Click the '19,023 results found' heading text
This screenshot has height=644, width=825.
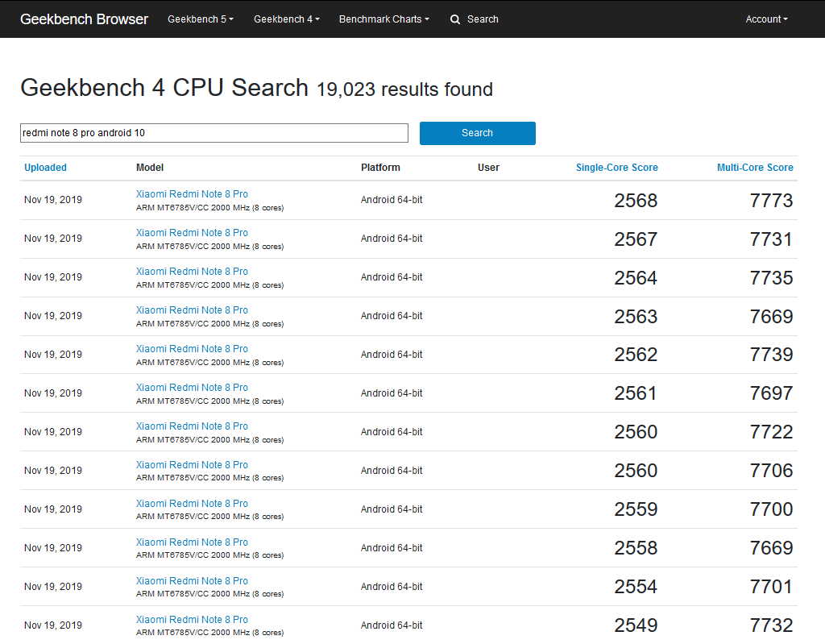pyautogui.click(x=404, y=89)
